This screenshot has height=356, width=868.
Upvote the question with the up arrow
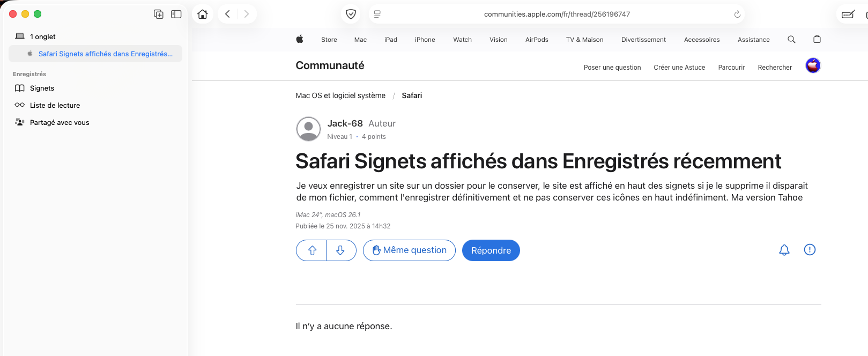point(312,250)
